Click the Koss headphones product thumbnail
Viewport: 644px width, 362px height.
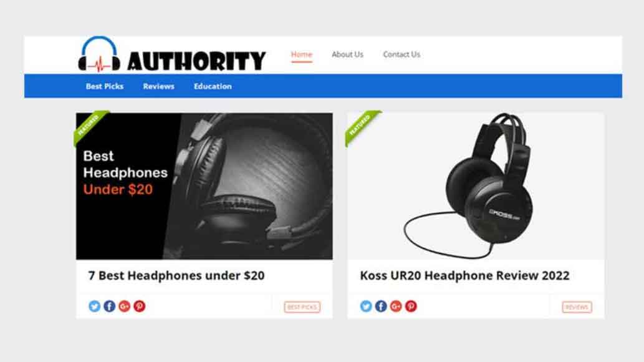pos(476,186)
